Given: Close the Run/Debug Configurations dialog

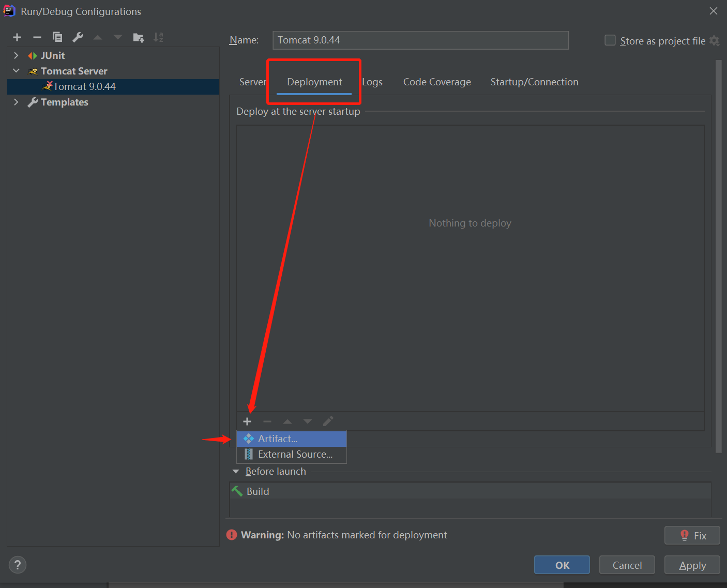Looking at the screenshot, I should click(714, 11).
